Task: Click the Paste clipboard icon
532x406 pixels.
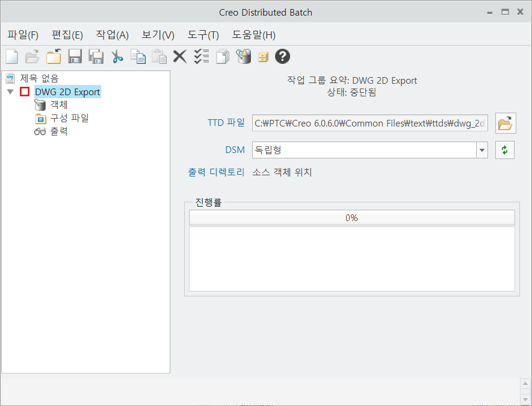Action: pos(159,57)
